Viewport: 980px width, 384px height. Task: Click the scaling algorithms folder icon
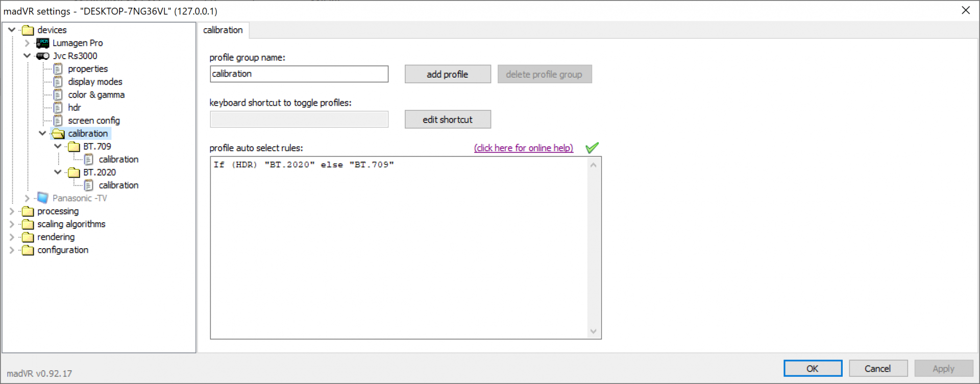[x=28, y=224]
